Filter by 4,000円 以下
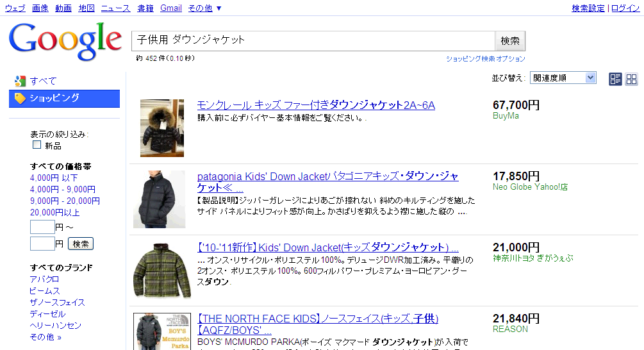Image resolution: width=644 pixels, height=350 pixels. point(54,178)
